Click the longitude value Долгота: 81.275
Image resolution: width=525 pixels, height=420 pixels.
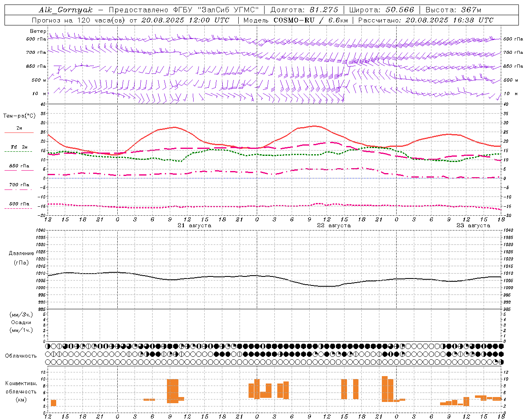click(305, 10)
